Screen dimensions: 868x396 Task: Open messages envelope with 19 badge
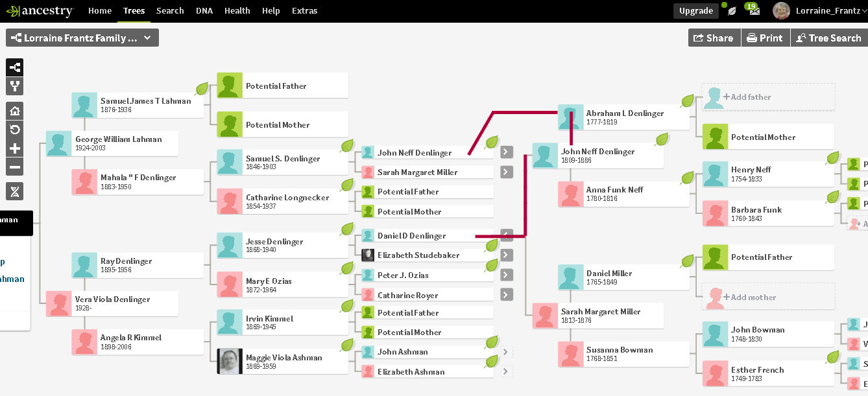pyautogui.click(x=753, y=11)
